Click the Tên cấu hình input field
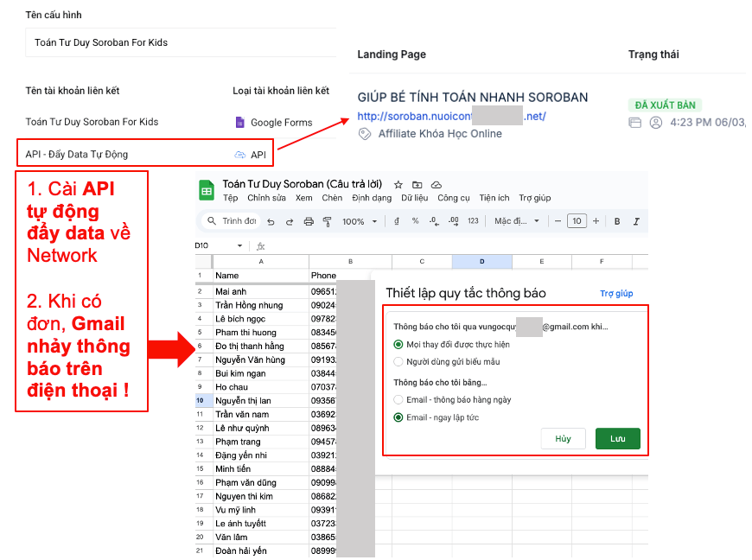 point(182,42)
